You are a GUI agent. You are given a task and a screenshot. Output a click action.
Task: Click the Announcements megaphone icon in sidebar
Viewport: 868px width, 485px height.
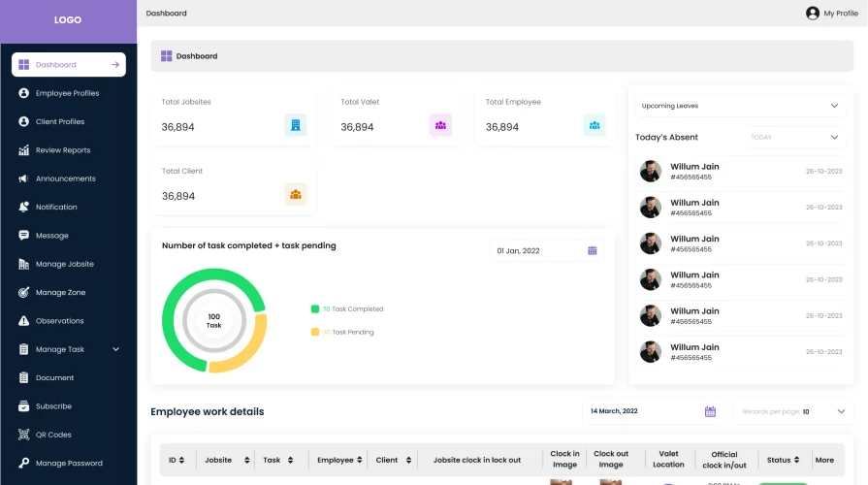point(24,178)
